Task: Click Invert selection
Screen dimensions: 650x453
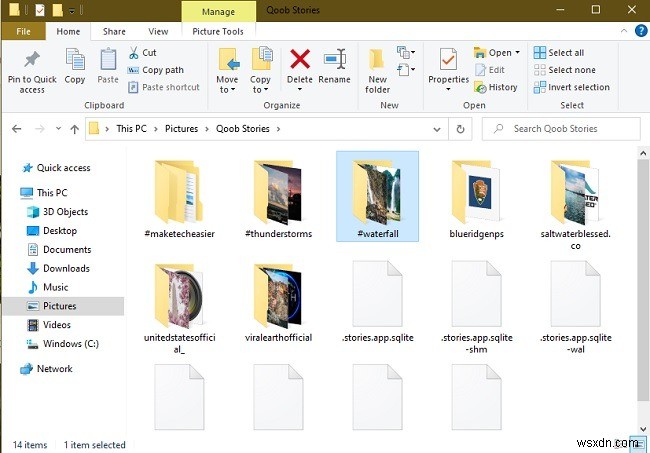Action: (572, 87)
